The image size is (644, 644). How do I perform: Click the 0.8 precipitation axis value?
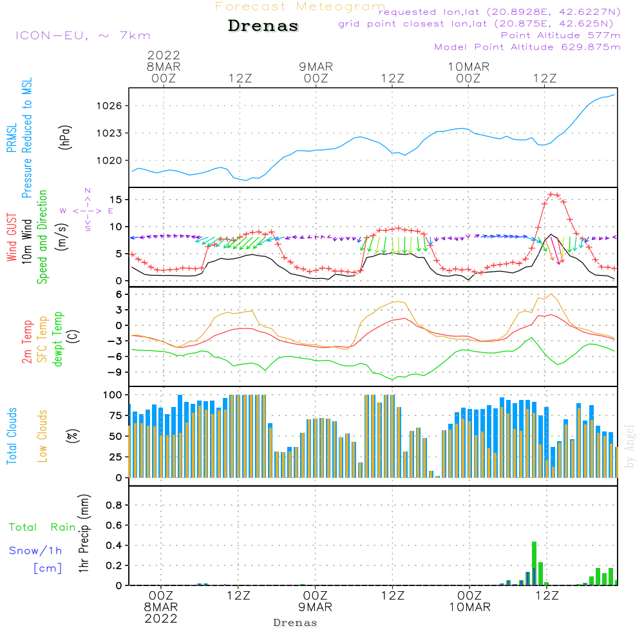pos(114,505)
